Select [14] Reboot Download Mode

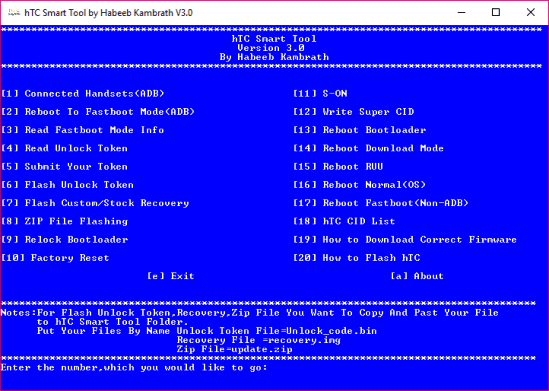(369, 148)
